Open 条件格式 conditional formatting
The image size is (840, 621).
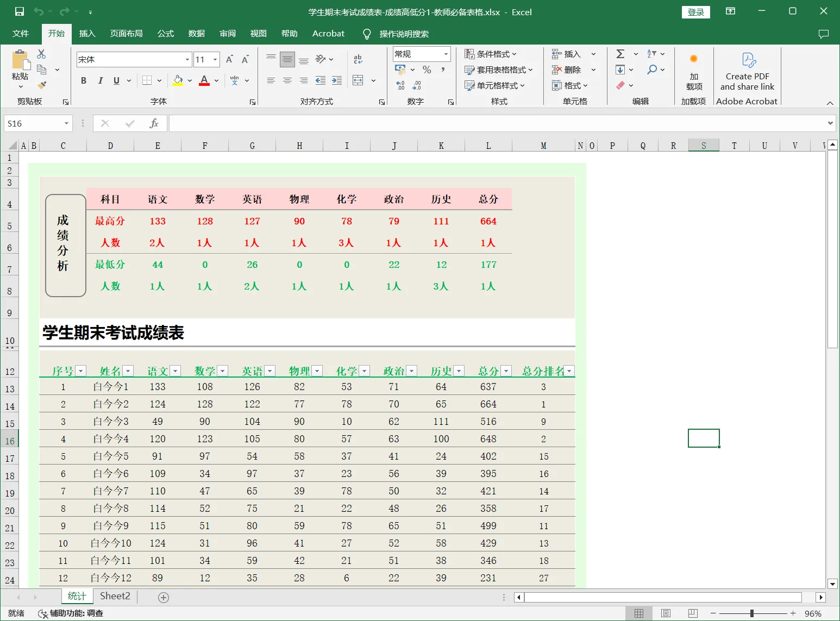[491, 54]
